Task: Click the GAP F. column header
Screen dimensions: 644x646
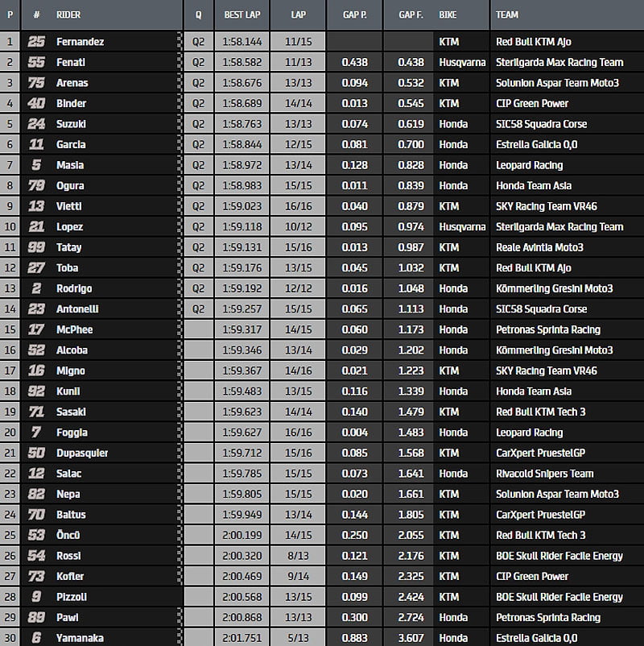Action: coord(411,14)
